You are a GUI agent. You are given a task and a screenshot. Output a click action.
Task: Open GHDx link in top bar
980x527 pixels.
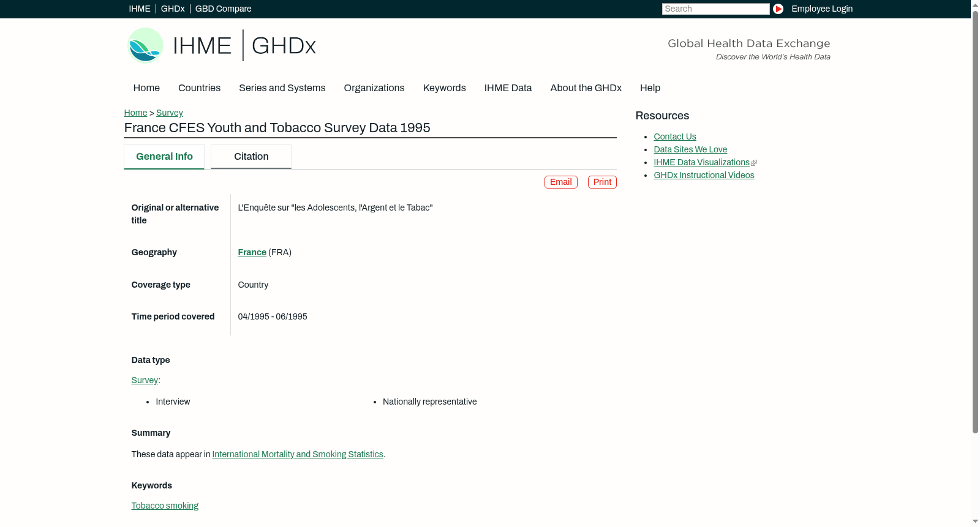(x=173, y=9)
